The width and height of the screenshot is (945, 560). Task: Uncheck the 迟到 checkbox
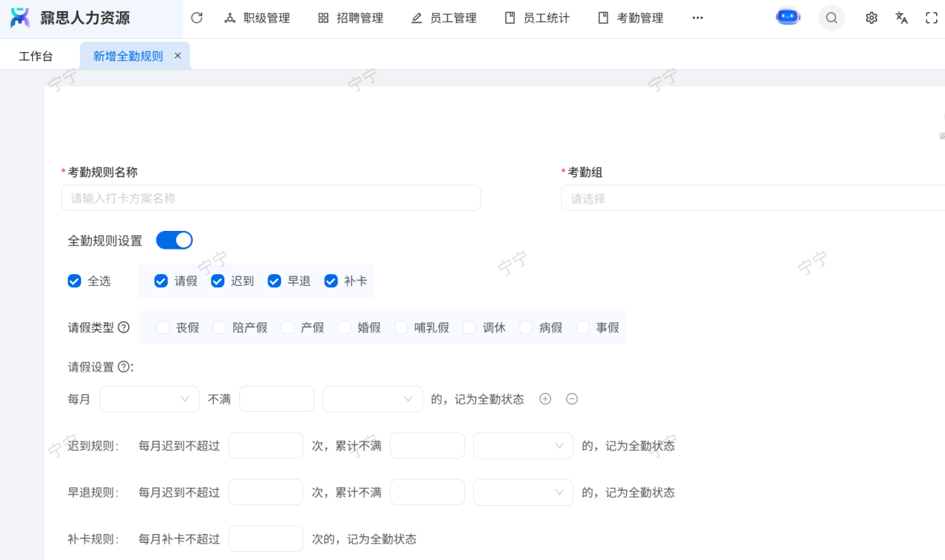point(218,281)
